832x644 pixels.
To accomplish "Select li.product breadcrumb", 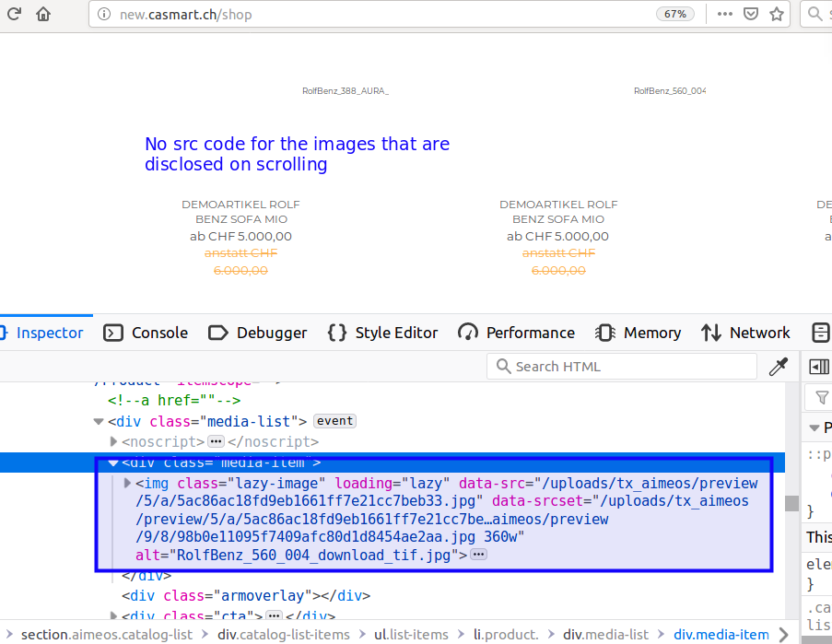I will click(506, 635).
